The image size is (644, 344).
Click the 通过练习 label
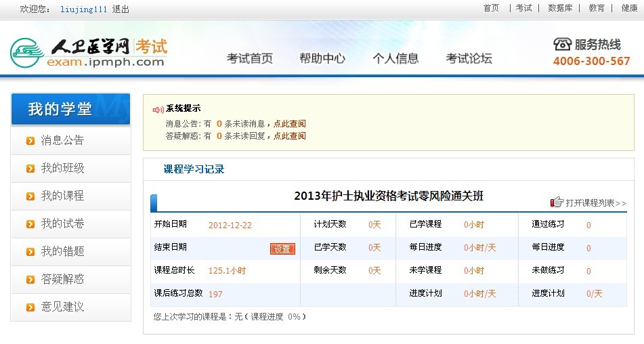(x=548, y=224)
